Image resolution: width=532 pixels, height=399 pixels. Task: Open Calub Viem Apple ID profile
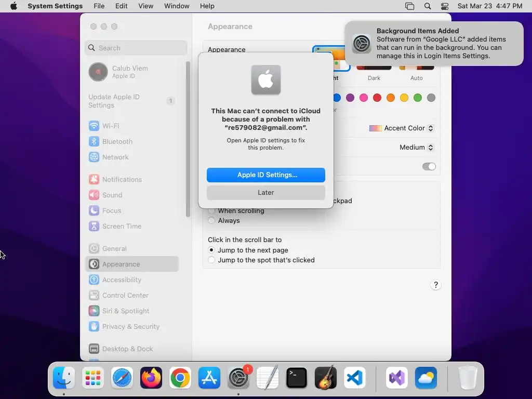pos(132,72)
